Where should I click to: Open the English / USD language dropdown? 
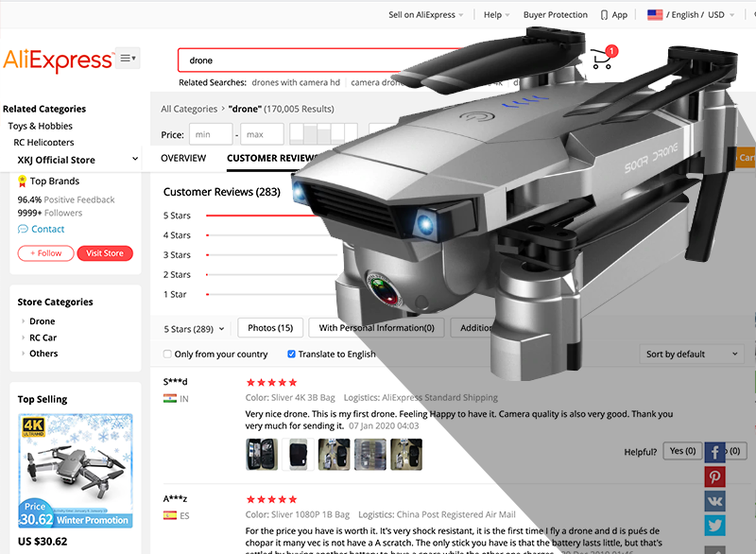[x=700, y=15]
